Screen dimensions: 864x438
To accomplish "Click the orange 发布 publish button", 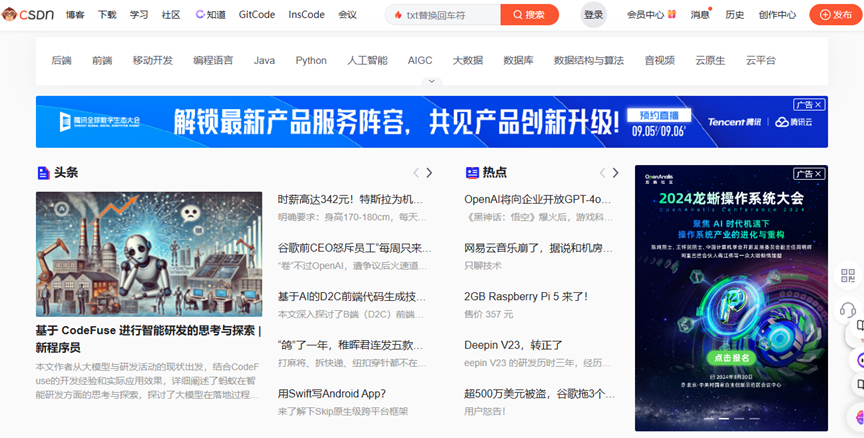I will tap(835, 15).
